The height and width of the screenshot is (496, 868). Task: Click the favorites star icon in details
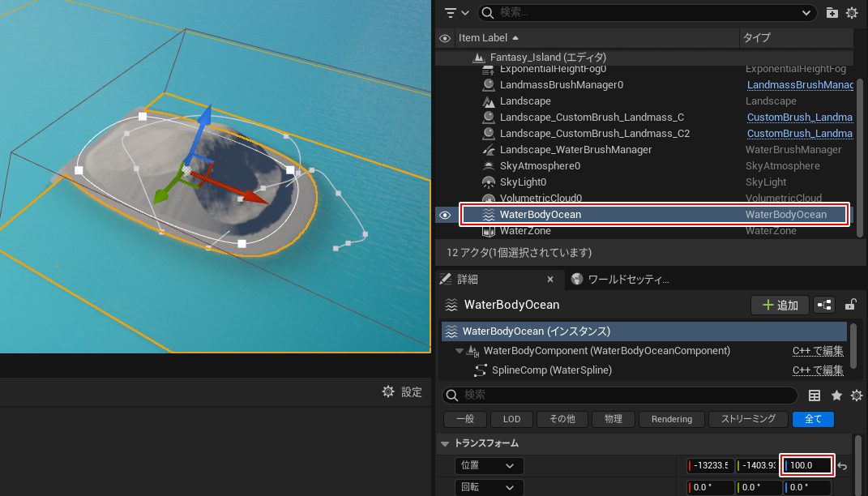click(x=836, y=396)
